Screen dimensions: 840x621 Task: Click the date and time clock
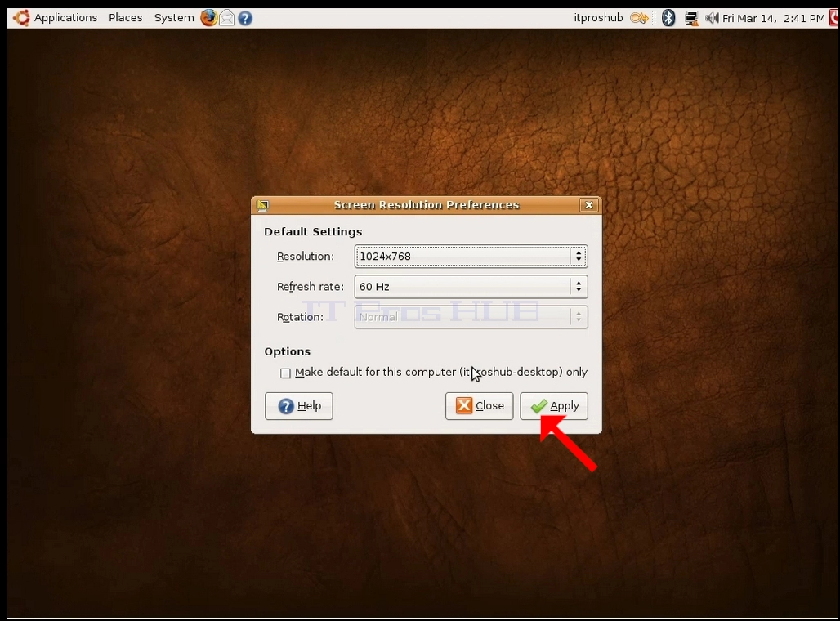774,18
